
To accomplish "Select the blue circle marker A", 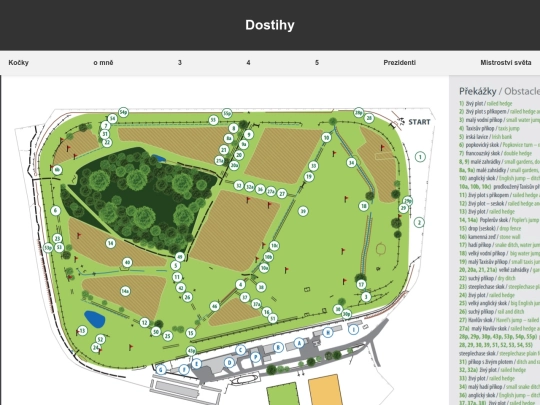I will (x=299, y=343).
